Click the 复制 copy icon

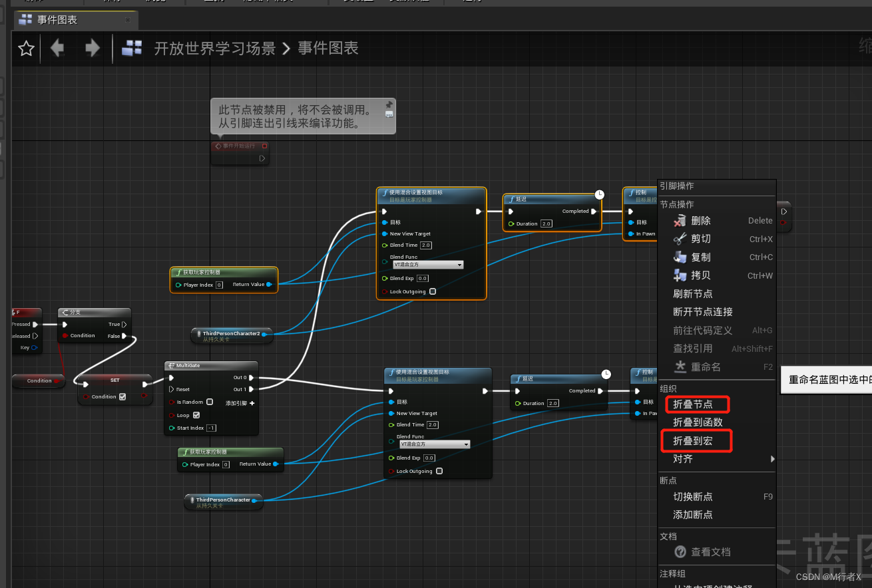point(680,257)
